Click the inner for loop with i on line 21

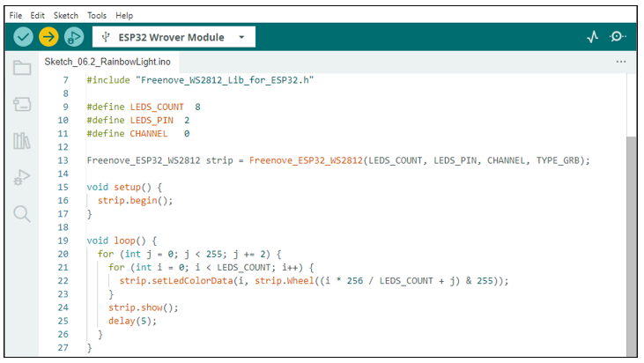click(x=211, y=268)
